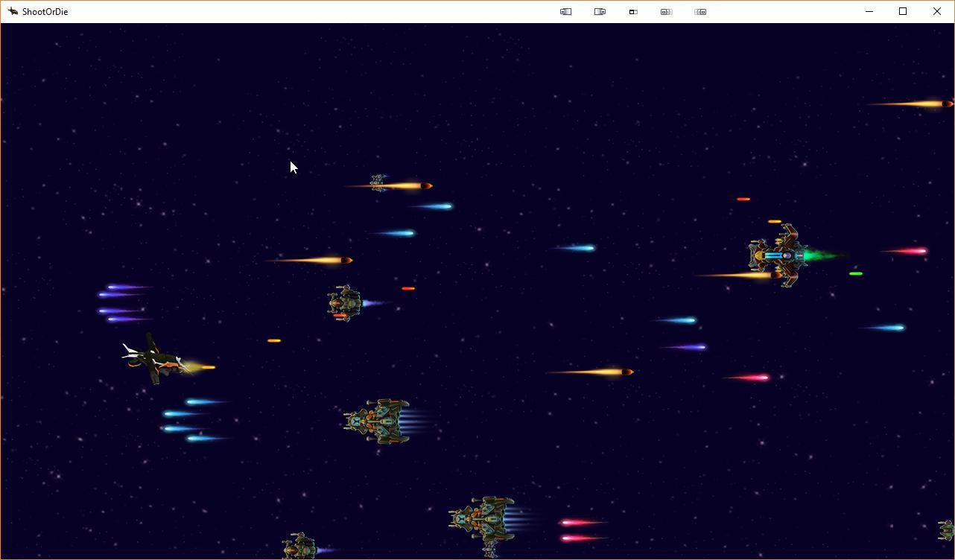
Task: Click the middle title bar icon with bold left box
Action: click(633, 12)
